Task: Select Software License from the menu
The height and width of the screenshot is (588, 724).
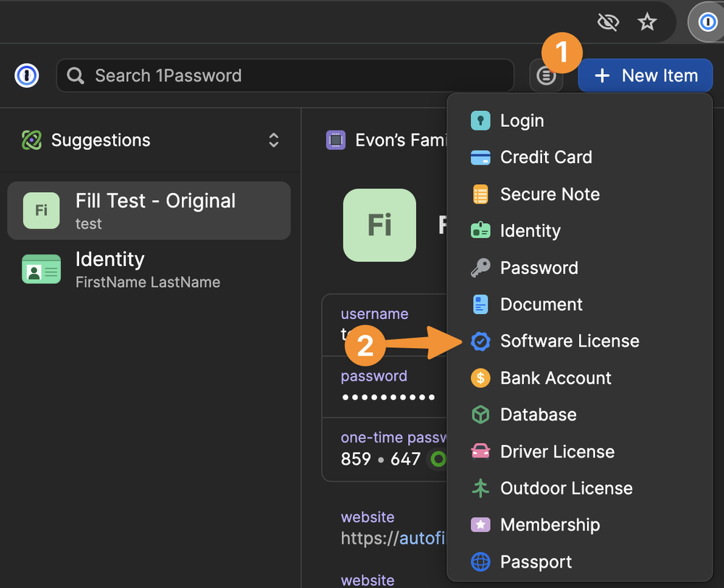Action: coord(569,341)
